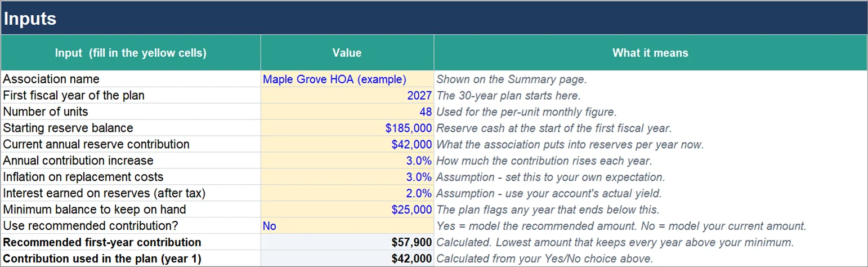The height and width of the screenshot is (267, 868).
Task: Click the 'Value' column header
Action: tap(347, 53)
